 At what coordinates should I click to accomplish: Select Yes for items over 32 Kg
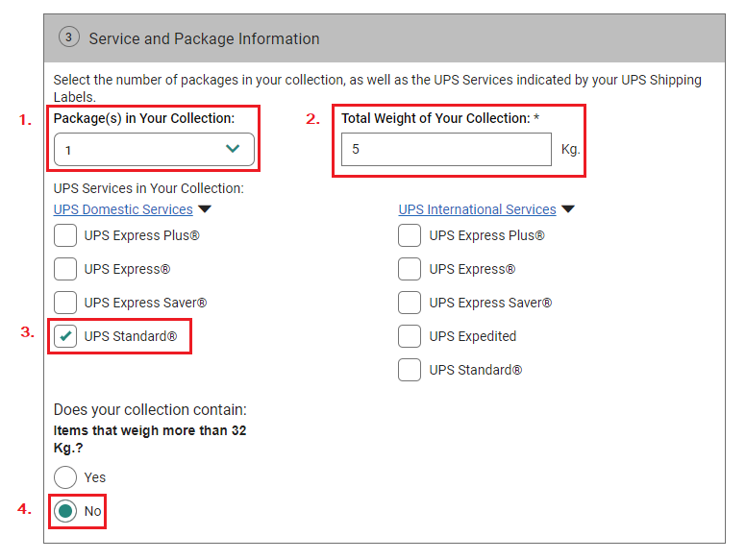tap(65, 477)
